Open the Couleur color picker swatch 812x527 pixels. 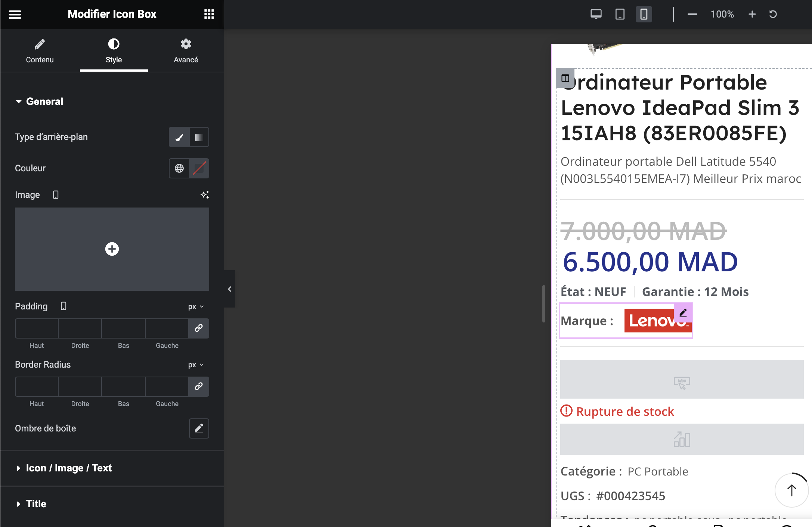[199, 168]
